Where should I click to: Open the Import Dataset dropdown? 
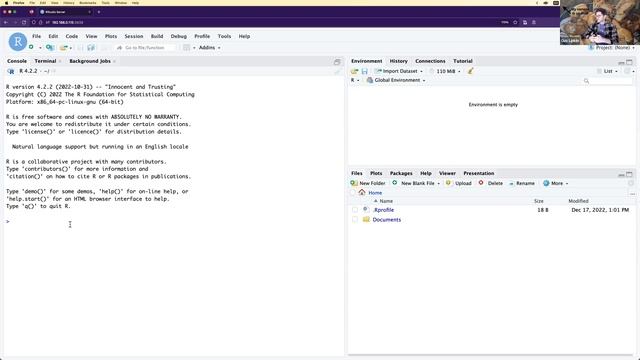click(x=399, y=71)
